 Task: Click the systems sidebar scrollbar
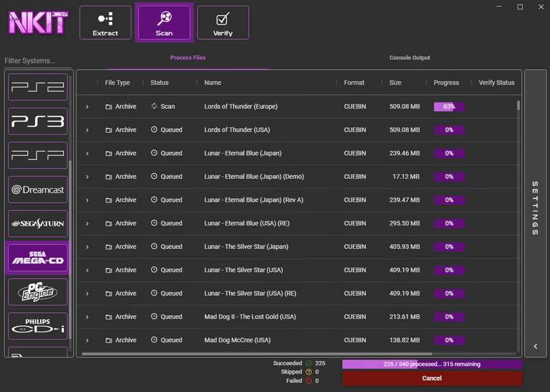[x=70, y=250]
